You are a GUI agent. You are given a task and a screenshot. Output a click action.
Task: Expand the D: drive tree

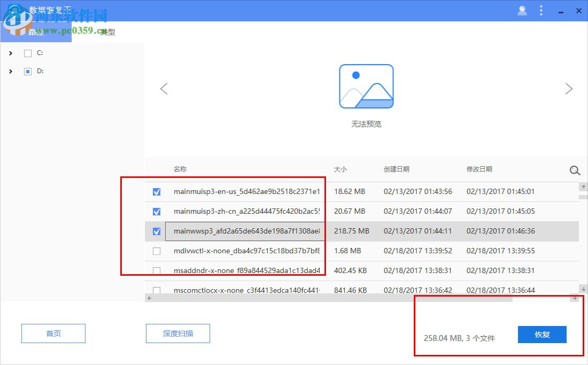pos(11,71)
